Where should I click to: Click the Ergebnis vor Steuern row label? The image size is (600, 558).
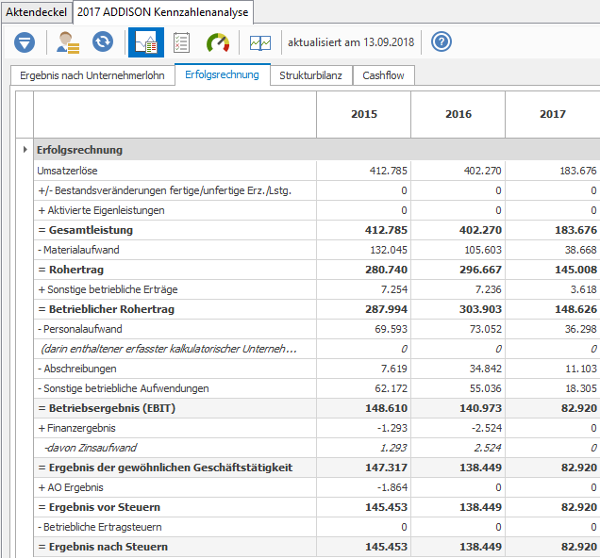tap(99, 507)
